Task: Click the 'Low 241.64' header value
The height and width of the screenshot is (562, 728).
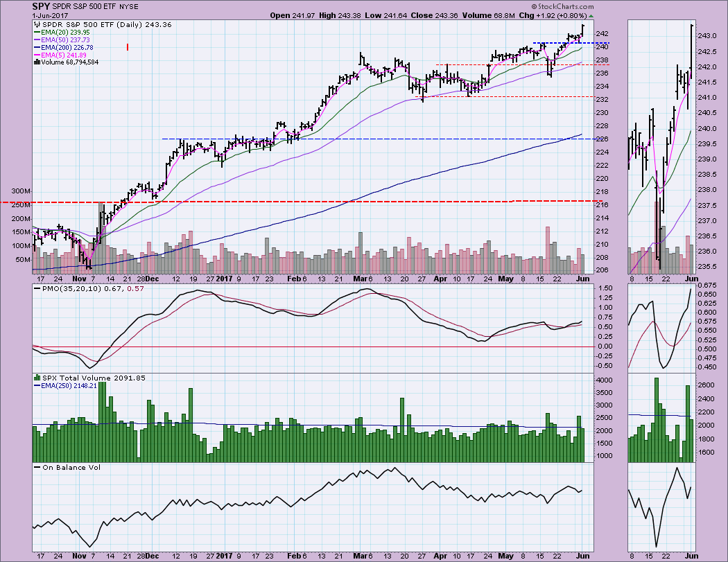Action: pos(385,15)
